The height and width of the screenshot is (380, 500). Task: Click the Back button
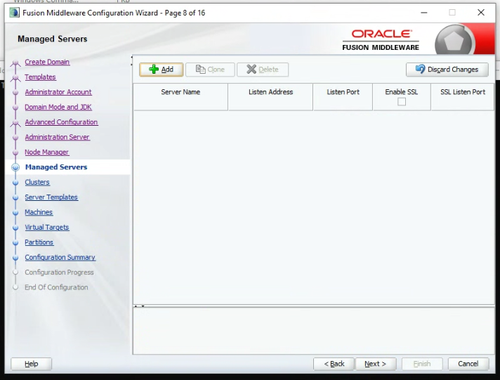tap(334, 364)
